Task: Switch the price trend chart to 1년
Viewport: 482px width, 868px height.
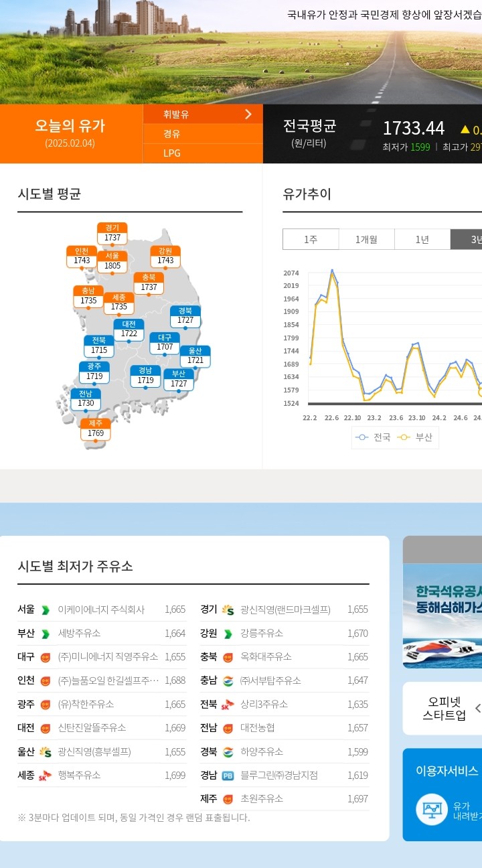Action: [x=422, y=239]
